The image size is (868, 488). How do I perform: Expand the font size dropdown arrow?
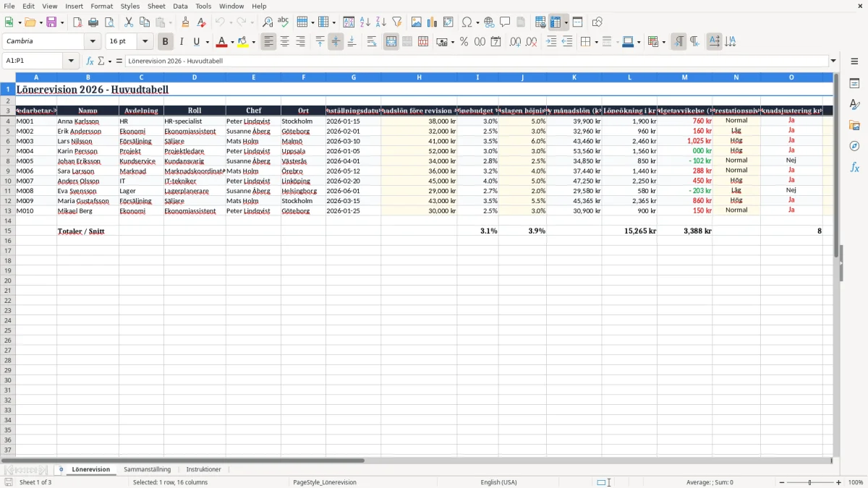[x=145, y=42]
